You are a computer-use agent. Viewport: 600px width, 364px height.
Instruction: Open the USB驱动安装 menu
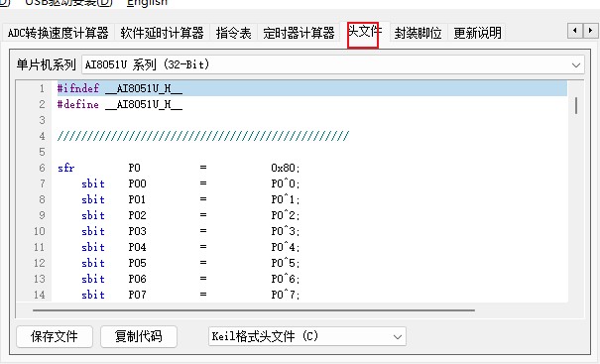tap(68, 3)
